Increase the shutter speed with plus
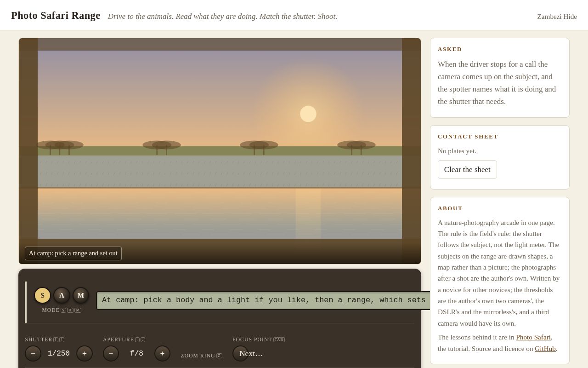Viewport: 588px width, 368px height. point(85,353)
